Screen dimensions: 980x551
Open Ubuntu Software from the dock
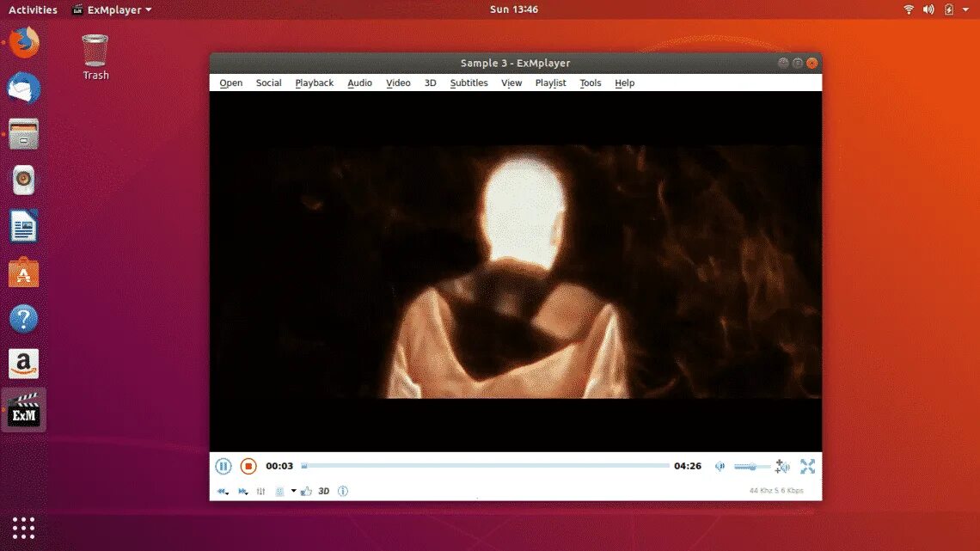(x=24, y=272)
